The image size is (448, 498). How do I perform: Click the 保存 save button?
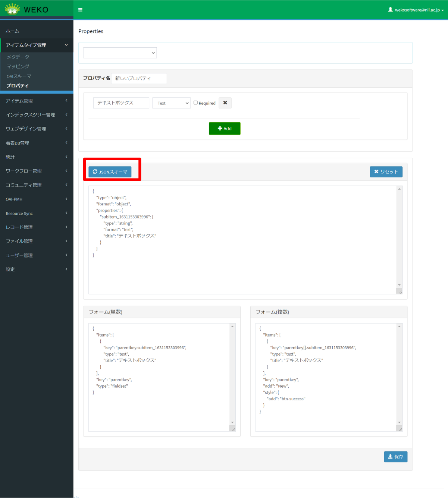pyautogui.click(x=395, y=457)
